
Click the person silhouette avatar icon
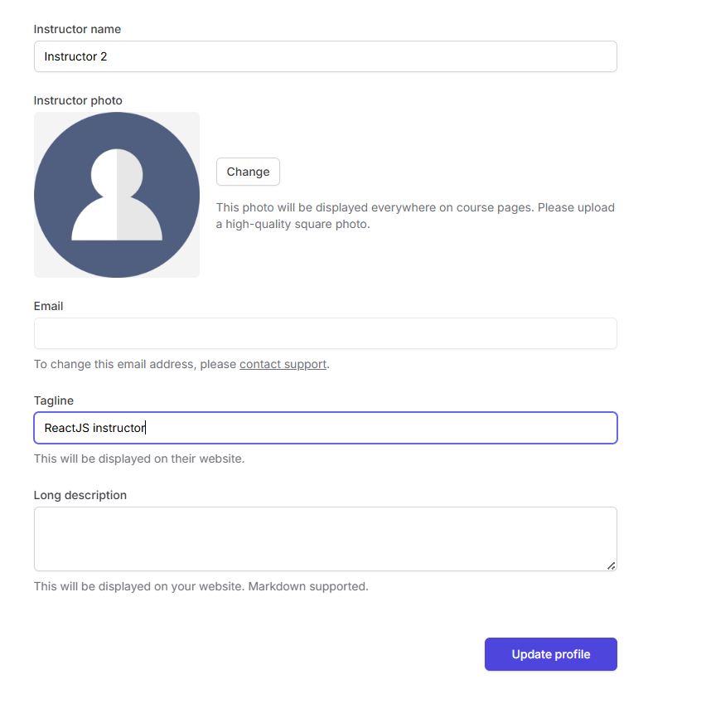[117, 196]
